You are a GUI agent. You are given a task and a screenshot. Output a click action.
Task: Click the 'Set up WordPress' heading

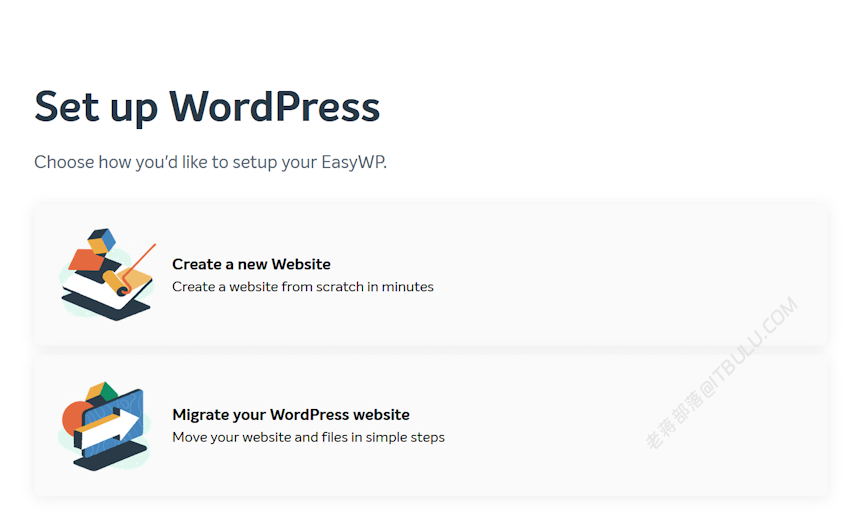[207, 107]
